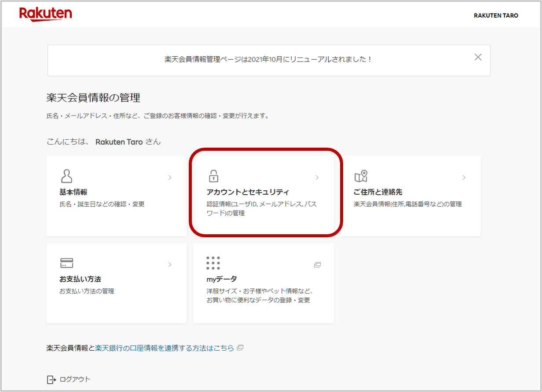The height and width of the screenshot is (392, 542).
Task: Open ご住所と連絡先 card title
Action: [378, 192]
